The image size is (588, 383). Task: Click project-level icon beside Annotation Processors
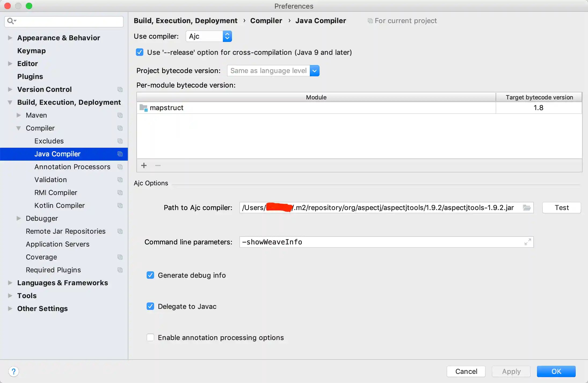(x=120, y=167)
